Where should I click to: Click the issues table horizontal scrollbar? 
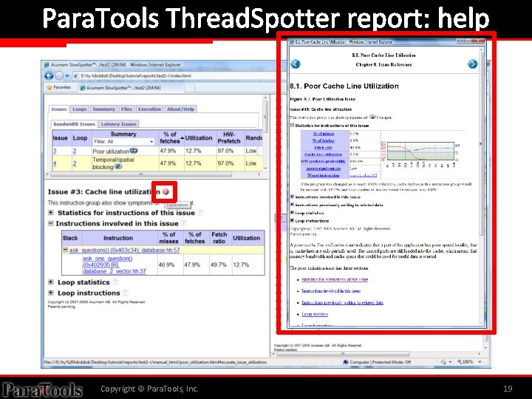click(x=141, y=174)
